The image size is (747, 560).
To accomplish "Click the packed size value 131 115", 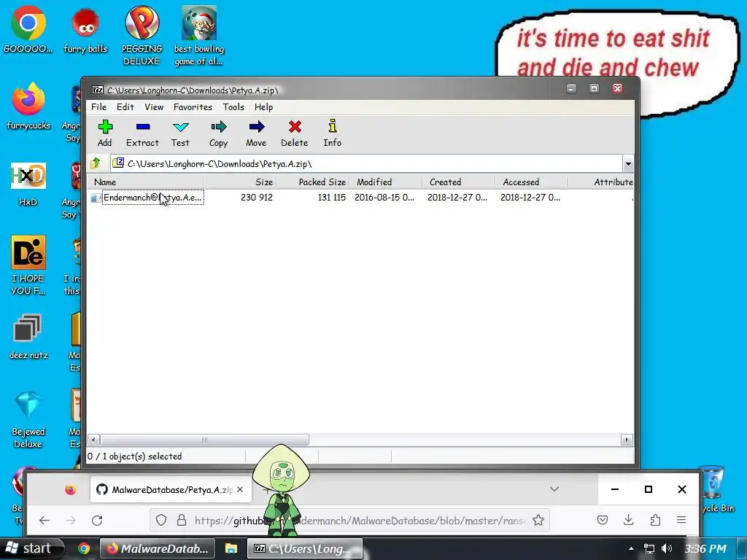I will point(332,198).
